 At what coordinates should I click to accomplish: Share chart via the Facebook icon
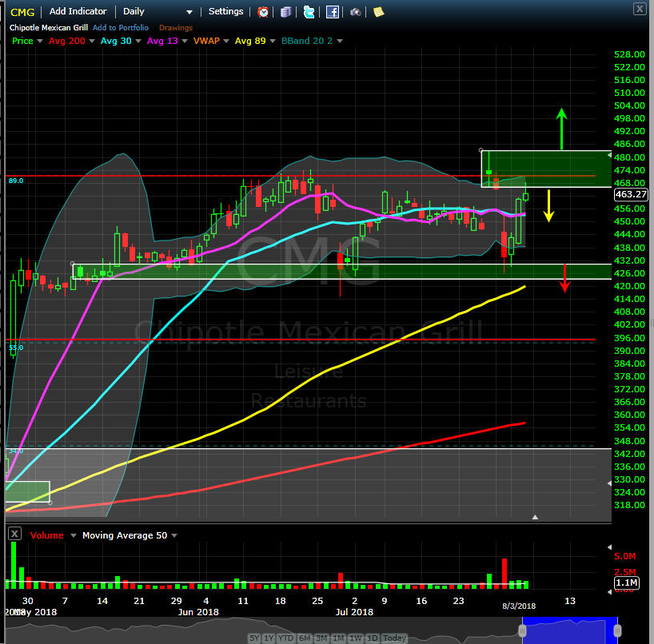click(332, 12)
